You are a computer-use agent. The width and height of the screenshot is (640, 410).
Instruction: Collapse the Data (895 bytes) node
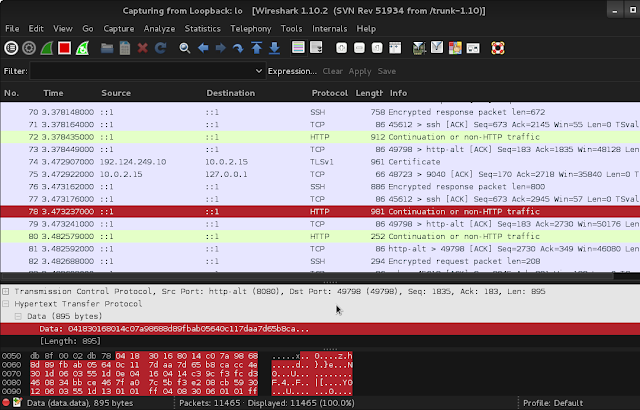(x=18, y=316)
